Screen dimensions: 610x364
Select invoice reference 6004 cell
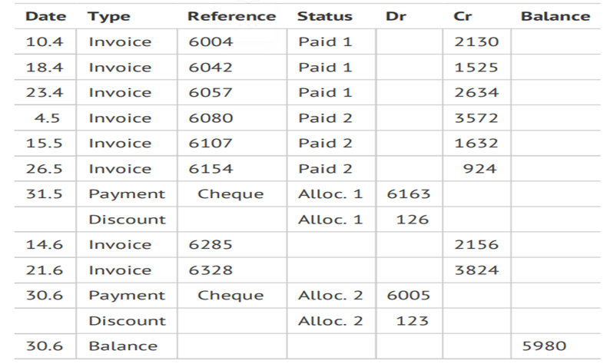[x=211, y=42]
